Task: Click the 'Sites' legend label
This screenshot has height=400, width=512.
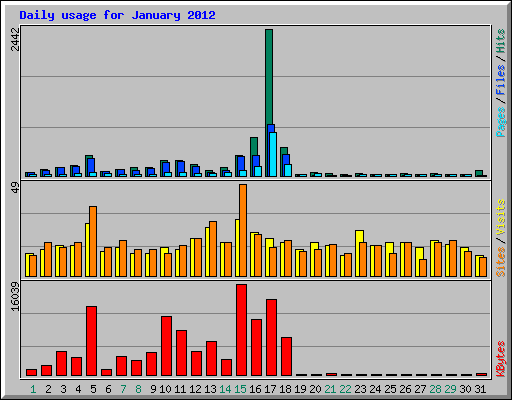Action: [500, 262]
